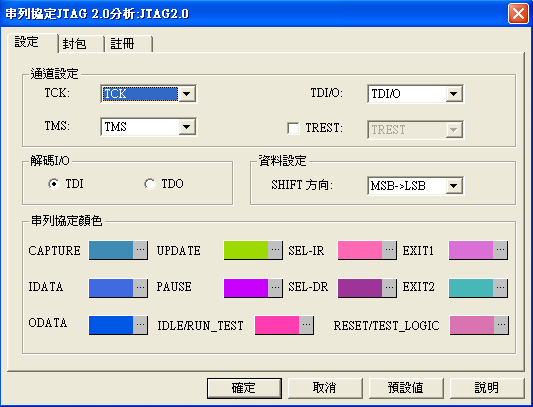This screenshot has width=533, height=407.
Task: Open EXIT1 color picker ellipsis button
Action: click(500, 250)
